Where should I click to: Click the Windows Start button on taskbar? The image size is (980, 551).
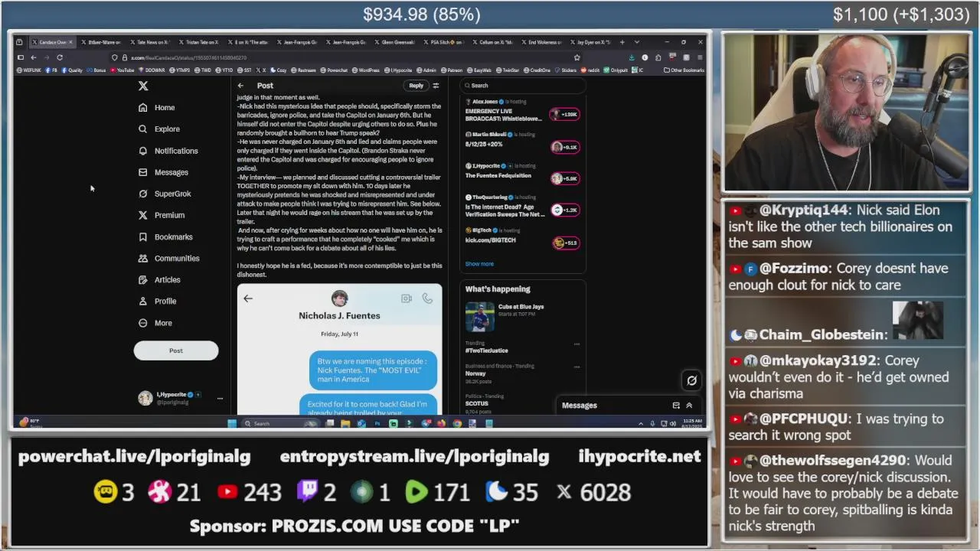pos(232,423)
